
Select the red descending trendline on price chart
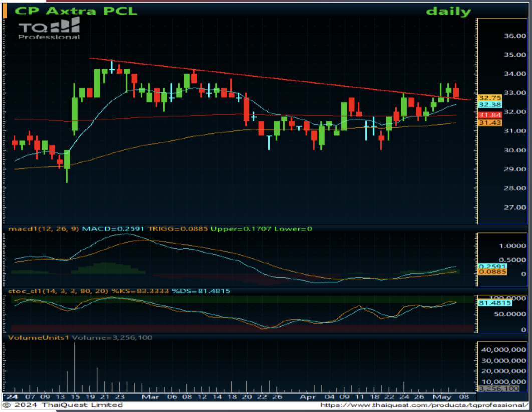point(280,79)
